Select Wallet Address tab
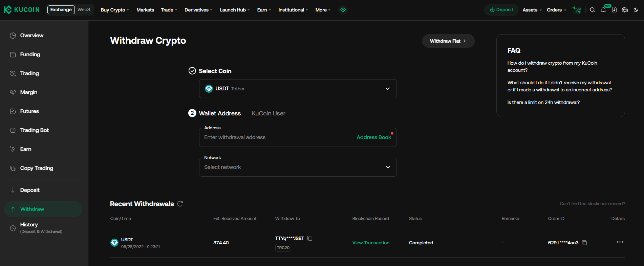 [x=220, y=113]
